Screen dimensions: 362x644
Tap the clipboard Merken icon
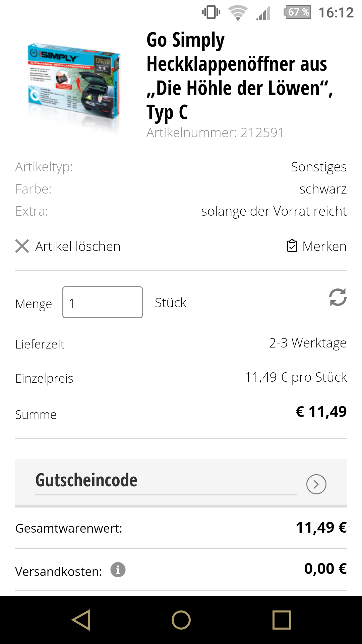point(292,246)
